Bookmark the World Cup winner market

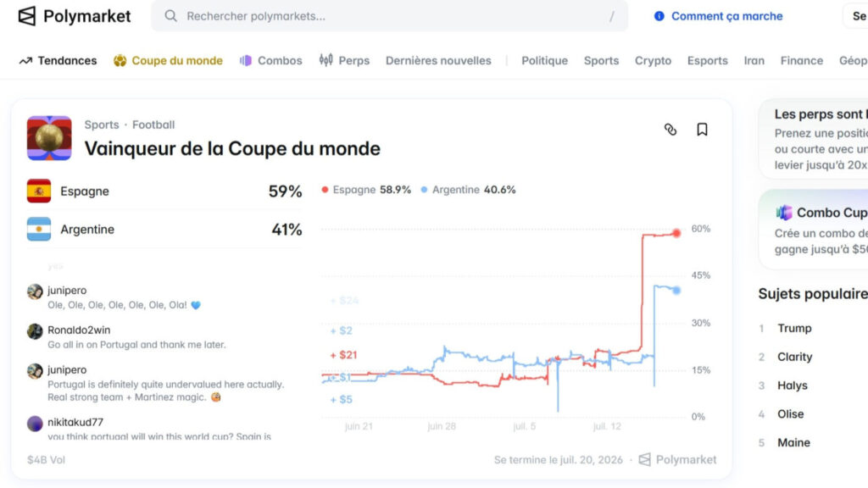click(702, 130)
